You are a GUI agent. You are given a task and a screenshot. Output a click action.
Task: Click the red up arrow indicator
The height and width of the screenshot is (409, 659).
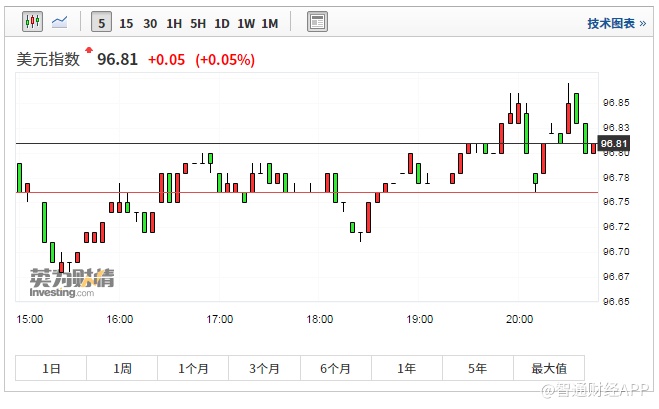point(89,49)
